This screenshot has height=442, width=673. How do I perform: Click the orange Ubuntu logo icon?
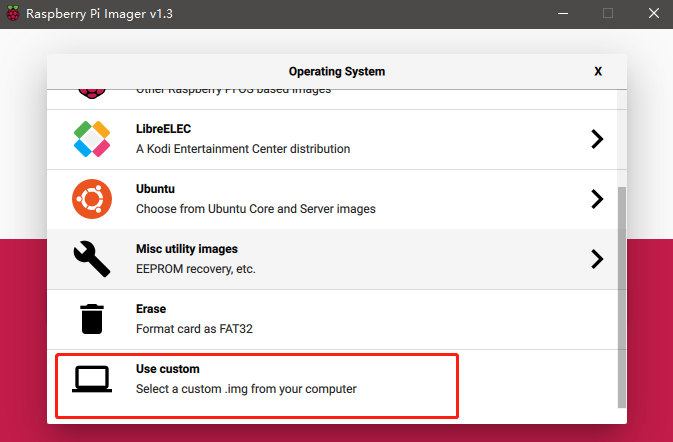tap(92, 199)
